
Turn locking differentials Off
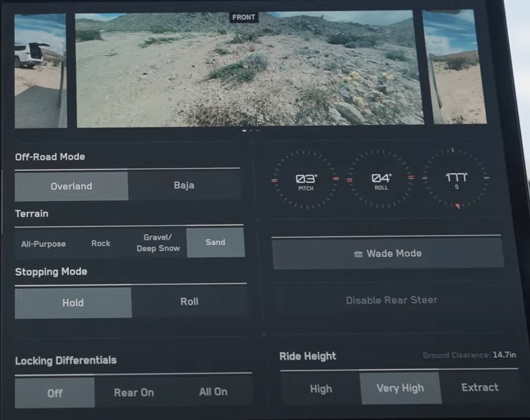[55, 393]
